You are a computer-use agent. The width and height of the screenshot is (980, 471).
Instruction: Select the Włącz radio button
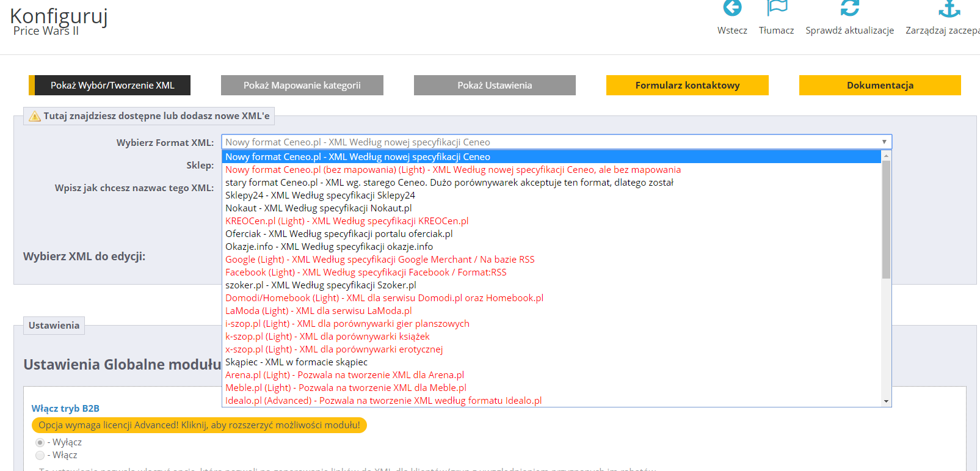40,455
